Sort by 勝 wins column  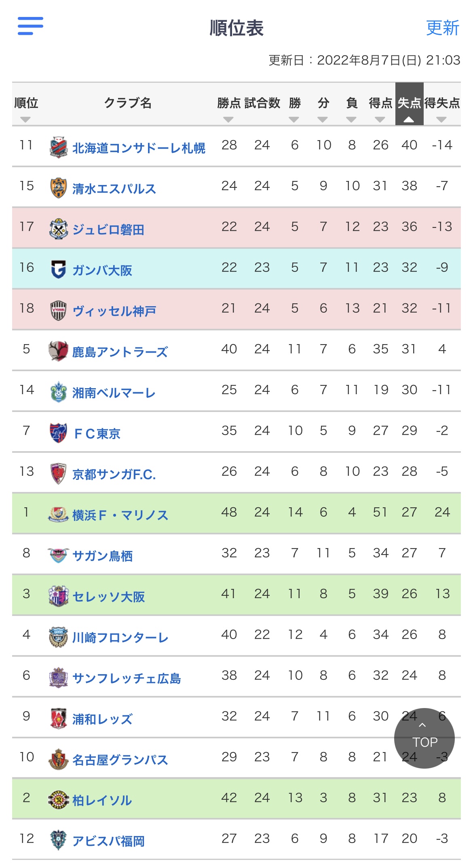(294, 108)
